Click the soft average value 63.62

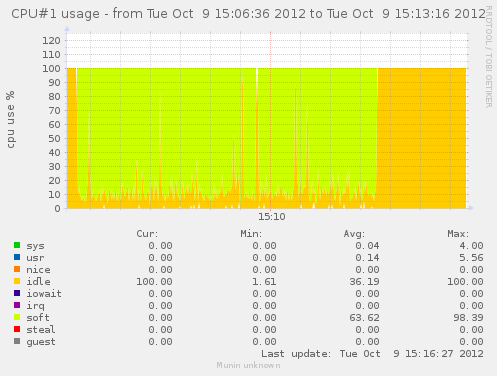(364, 318)
